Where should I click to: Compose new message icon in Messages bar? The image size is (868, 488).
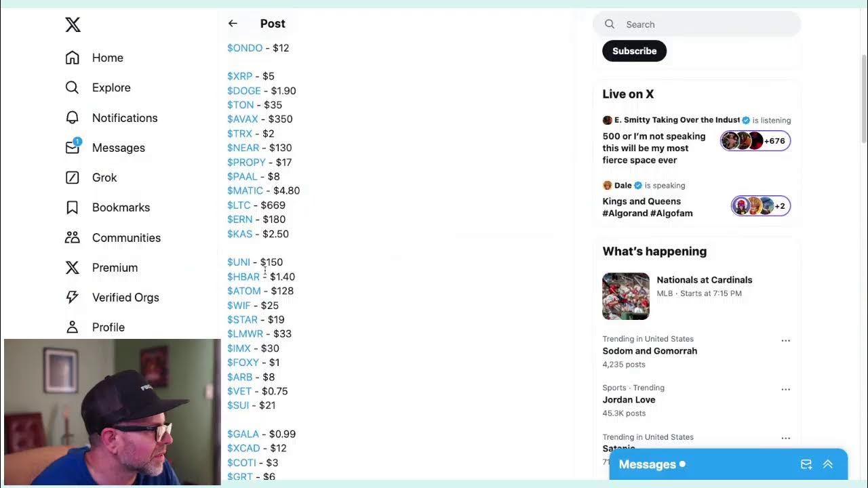tap(806, 464)
